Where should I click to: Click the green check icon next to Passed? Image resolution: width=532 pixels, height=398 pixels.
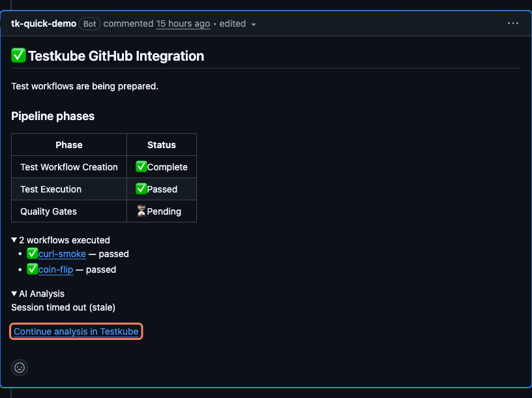click(x=141, y=189)
